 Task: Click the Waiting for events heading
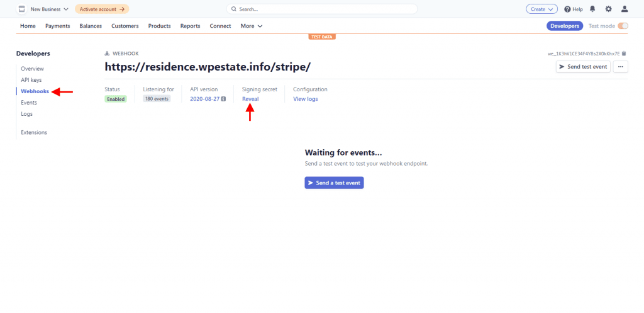point(343,152)
